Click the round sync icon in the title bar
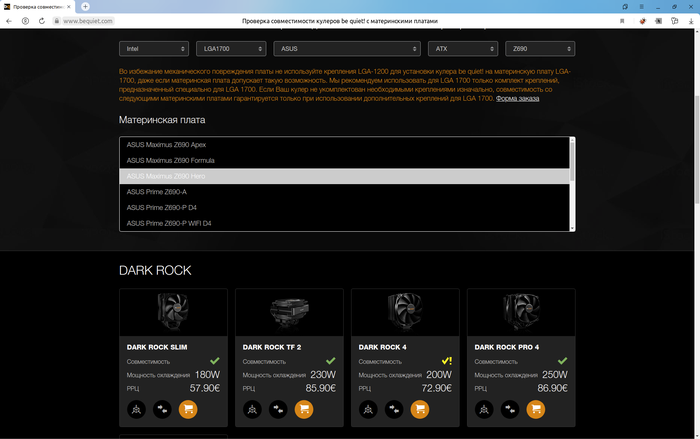Image resolution: width=700 pixels, height=439 pixels. [x=625, y=7]
